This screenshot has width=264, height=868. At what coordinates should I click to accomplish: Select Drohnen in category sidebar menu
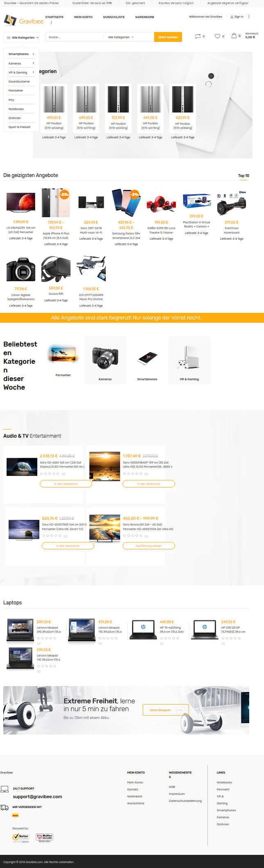click(x=15, y=118)
